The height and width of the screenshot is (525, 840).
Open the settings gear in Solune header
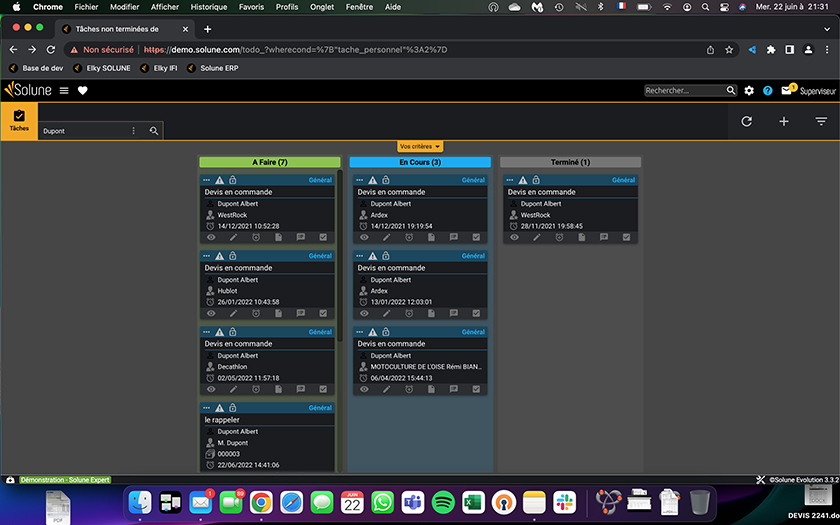click(749, 91)
